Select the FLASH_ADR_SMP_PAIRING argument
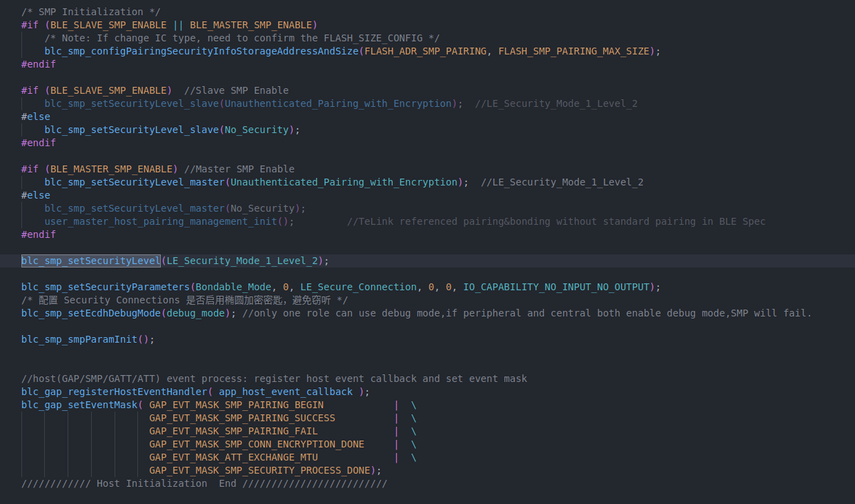 tap(425, 51)
